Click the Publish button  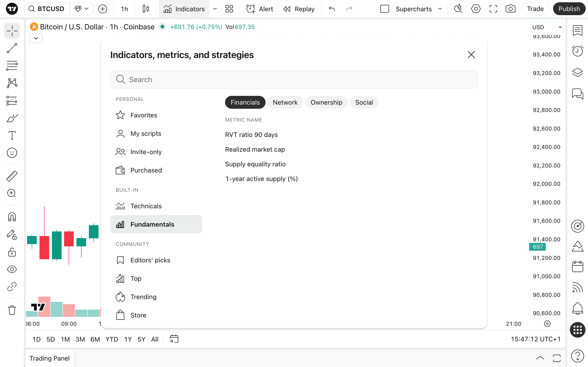pos(569,9)
